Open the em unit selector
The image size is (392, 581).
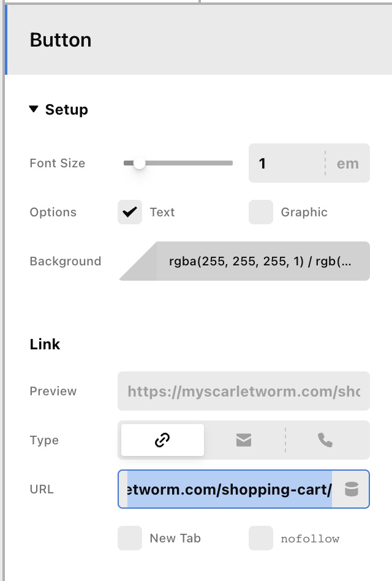(347, 164)
